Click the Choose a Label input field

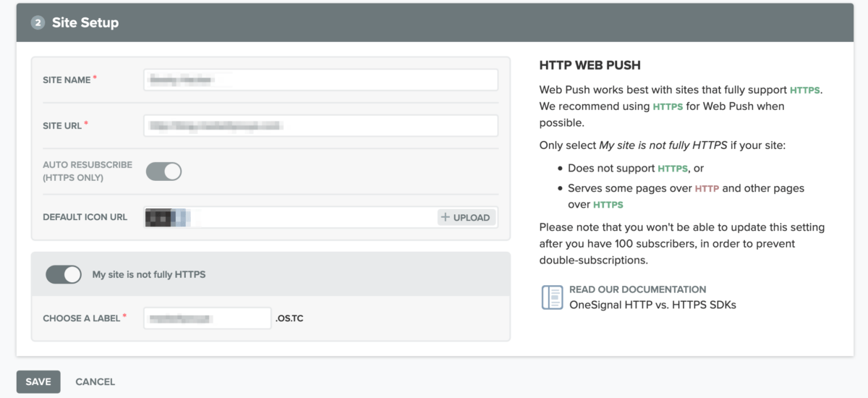(207, 318)
